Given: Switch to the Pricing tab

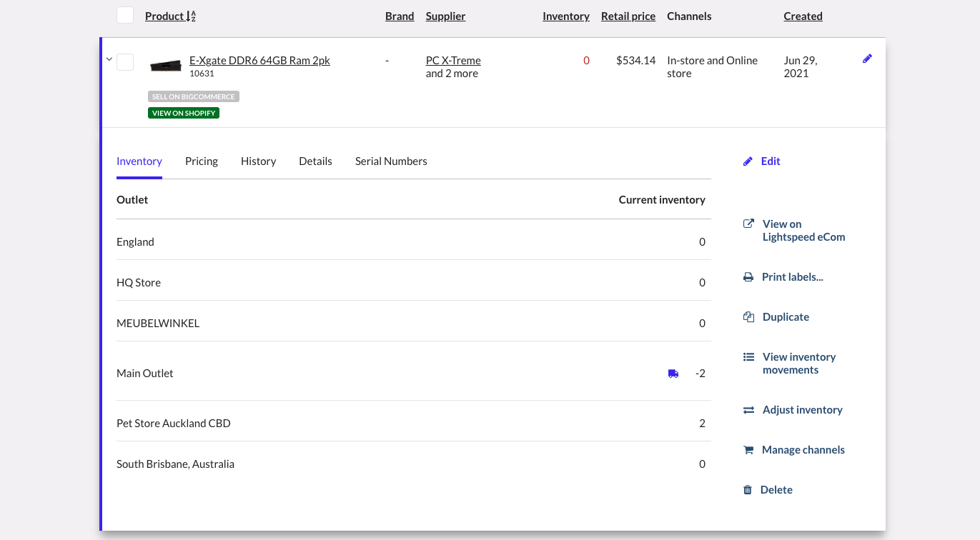Looking at the screenshot, I should 201,161.
